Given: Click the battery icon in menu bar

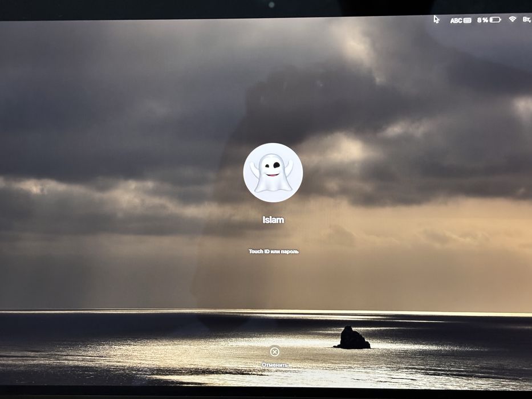Looking at the screenshot, I should [495, 20].
